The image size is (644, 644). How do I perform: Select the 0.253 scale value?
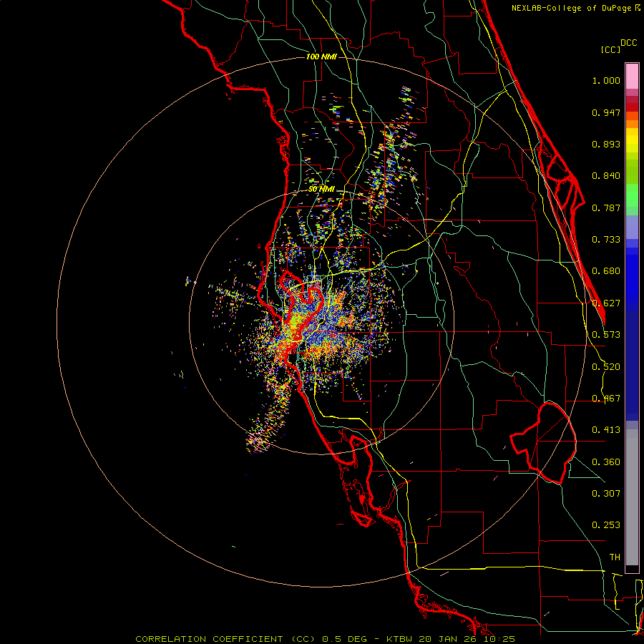pyautogui.click(x=606, y=525)
